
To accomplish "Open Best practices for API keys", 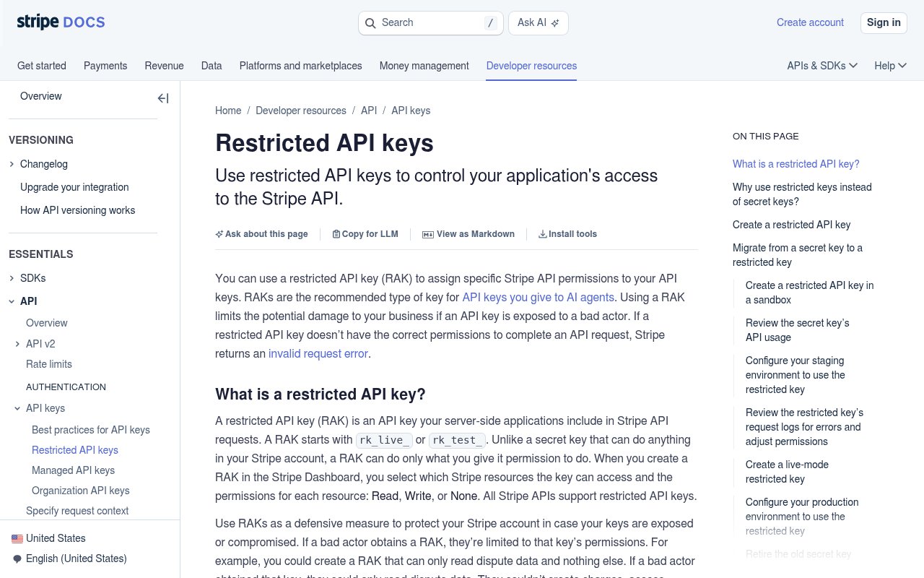I will tap(91, 430).
